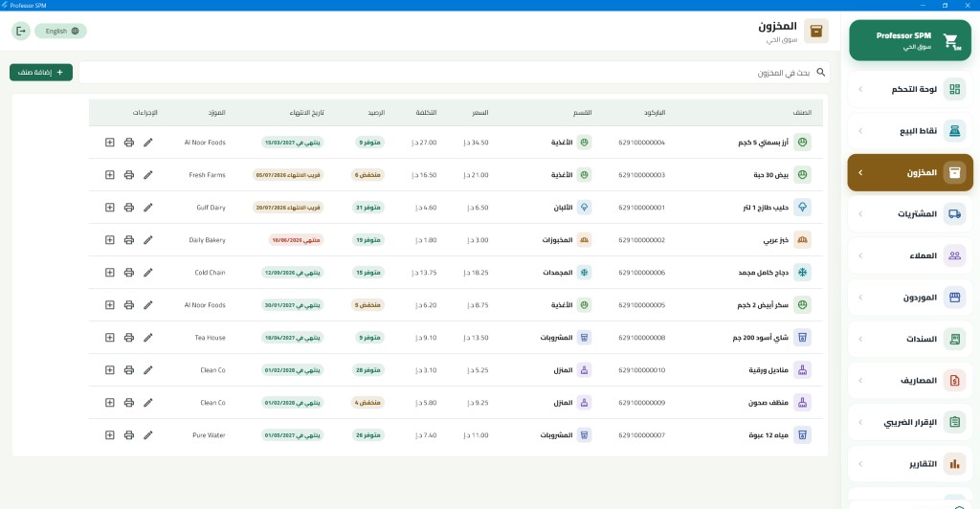The width and height of the screenshot is (980, 509).
Task: Switch language with the English button
Action: 60,31
